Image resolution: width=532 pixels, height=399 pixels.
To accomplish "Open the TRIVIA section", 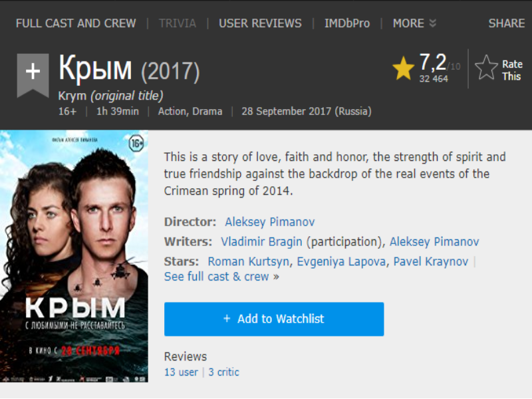I will tap(178, 23).
